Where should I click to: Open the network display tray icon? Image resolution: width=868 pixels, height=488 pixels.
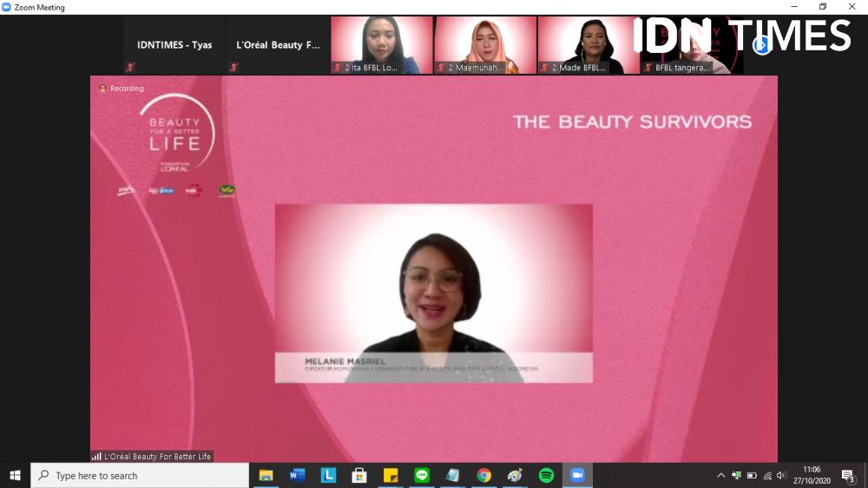[x=736, y=475]
